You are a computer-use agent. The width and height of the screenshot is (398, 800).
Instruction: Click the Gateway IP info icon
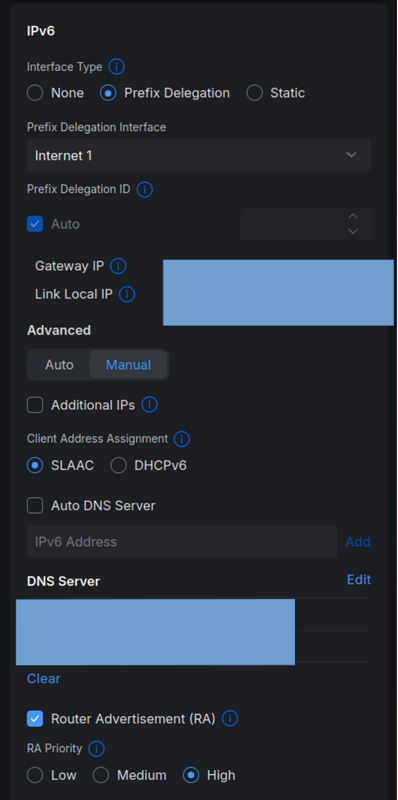click(x=118, y=266)
